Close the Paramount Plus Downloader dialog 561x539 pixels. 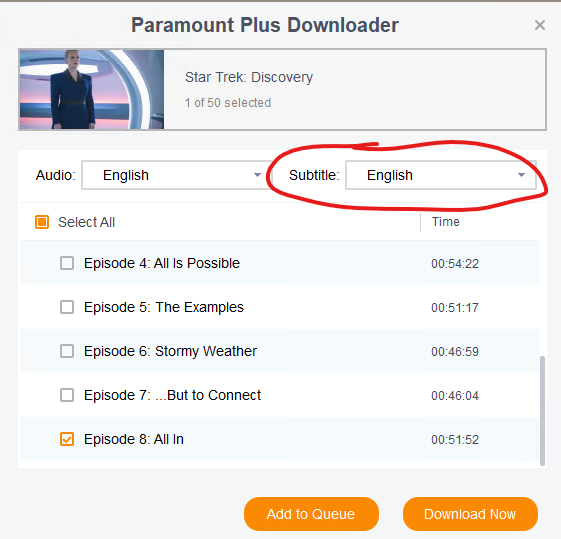[540, 25]
